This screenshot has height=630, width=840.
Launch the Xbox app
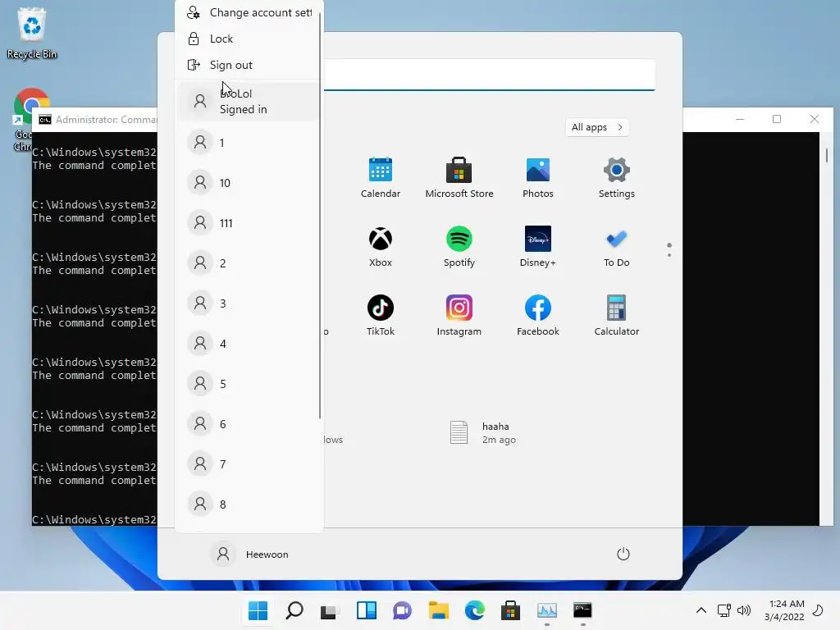pos(381,247)
